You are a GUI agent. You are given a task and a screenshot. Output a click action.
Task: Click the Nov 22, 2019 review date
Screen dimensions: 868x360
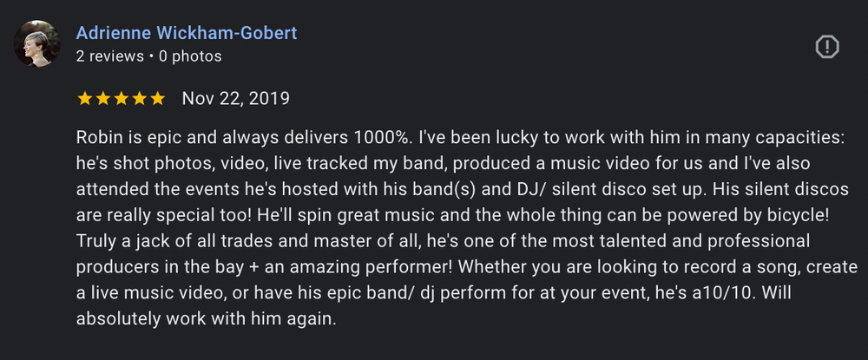tap(236, 98)
